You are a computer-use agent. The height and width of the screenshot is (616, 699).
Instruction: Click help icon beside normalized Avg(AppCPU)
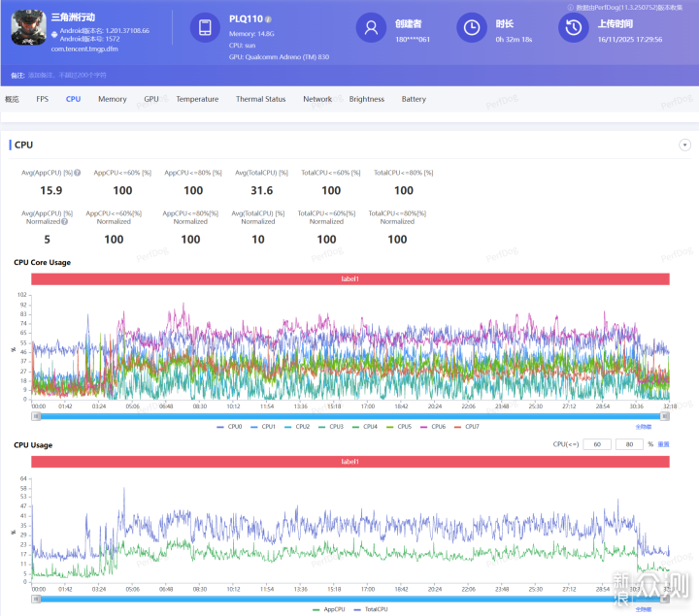[63, 221]
